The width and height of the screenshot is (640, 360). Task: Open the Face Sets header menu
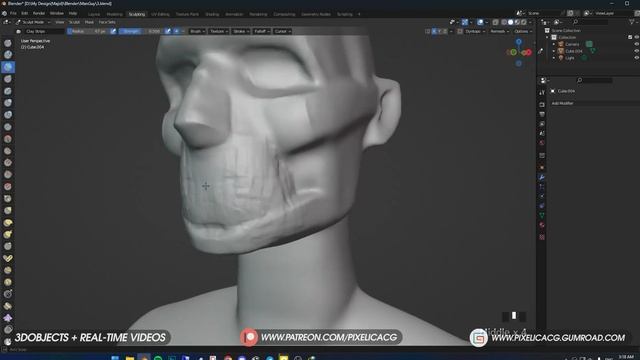point(107,22)
